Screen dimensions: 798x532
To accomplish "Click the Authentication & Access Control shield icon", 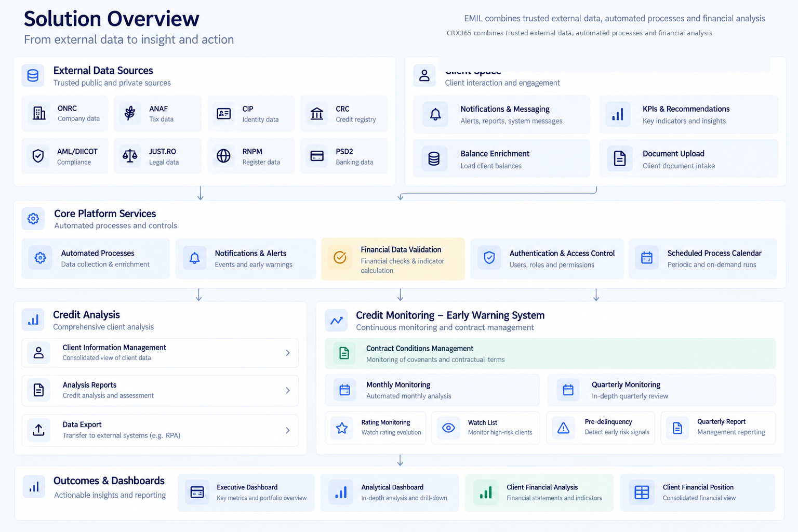I will (489, 258).
